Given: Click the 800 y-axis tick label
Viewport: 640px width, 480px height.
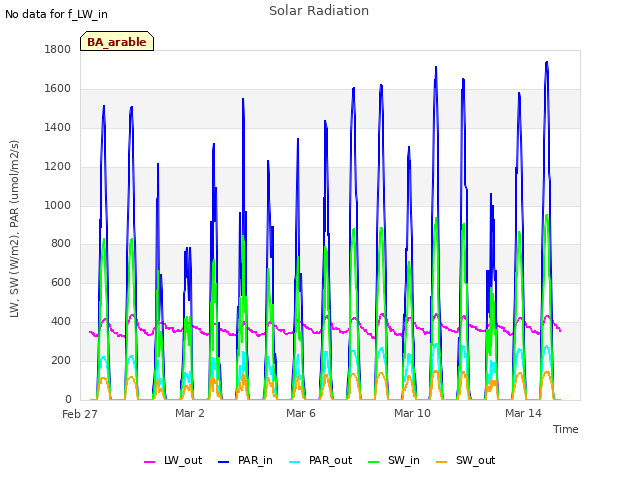Looking at the screenshot, I should click(61, 243).
